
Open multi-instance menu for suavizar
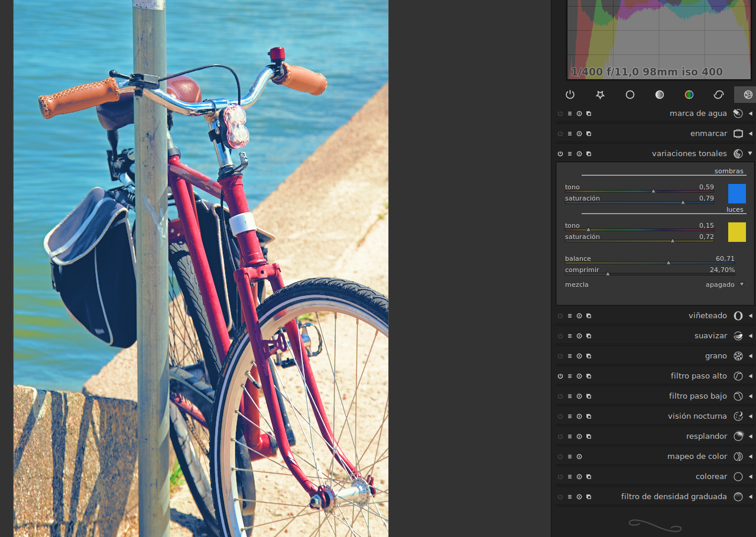[589, 336]
